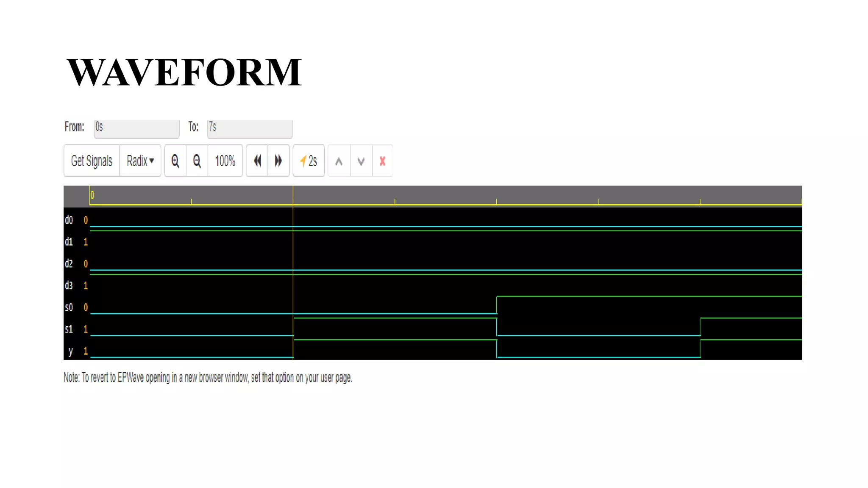Viewport: 868px width, 488px height.
Task: Select the d3 signal row
Action: tap(433, 286)
